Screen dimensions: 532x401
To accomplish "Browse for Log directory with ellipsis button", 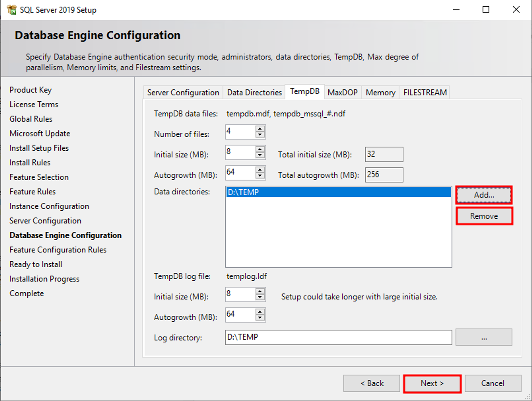I will pos(484,337).
